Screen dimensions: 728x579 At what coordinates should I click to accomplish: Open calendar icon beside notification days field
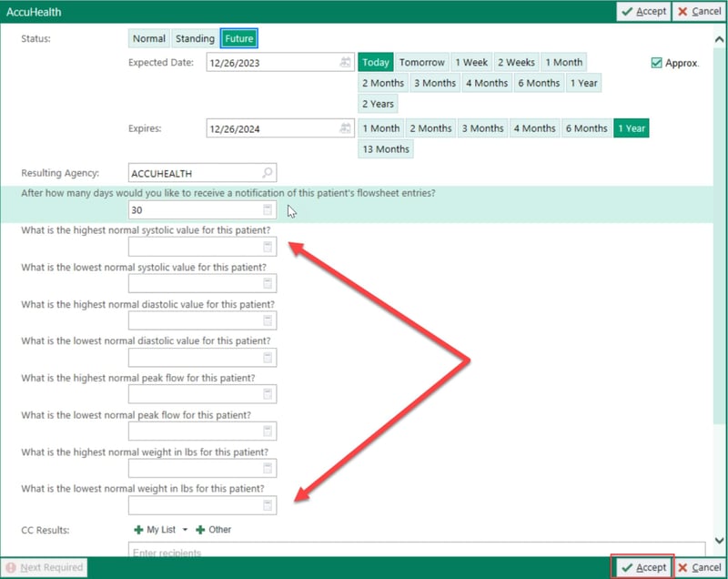point(268,210)
